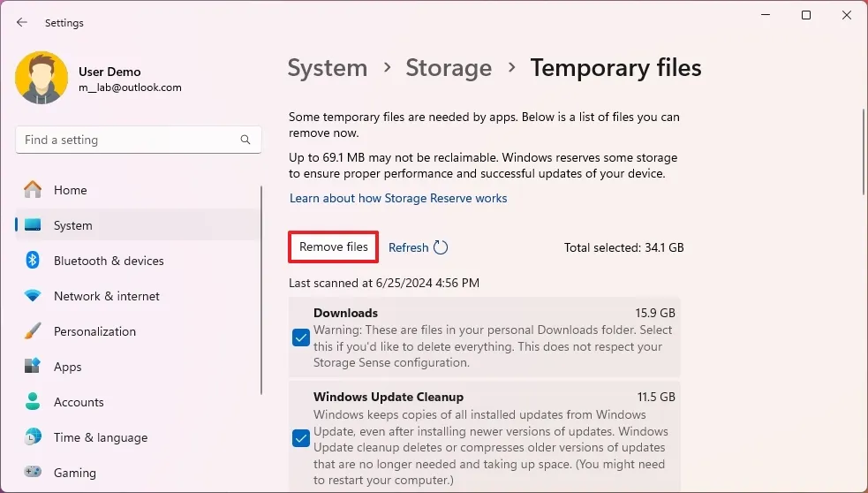Uncheck the Windows Update Cleanup checkbox
Image resolution: width=868 pixels, height=493 pixels.
pos(301,438)
